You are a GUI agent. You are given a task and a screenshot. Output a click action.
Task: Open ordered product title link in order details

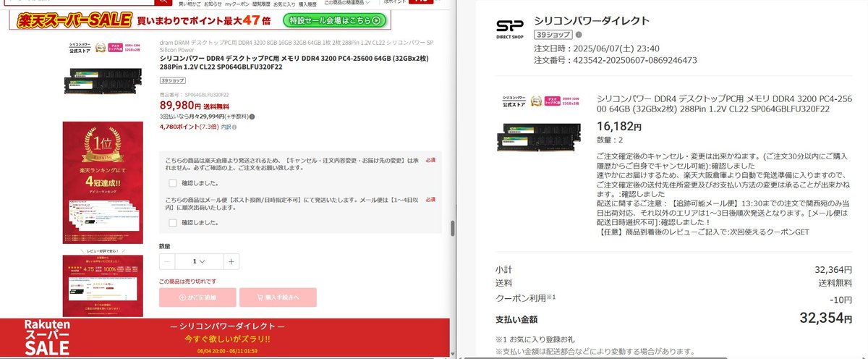tap(724, 104)
